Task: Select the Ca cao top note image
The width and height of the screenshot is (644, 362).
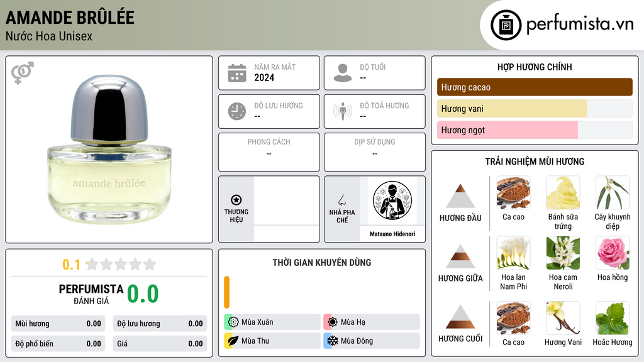Action: click(513, 192)
